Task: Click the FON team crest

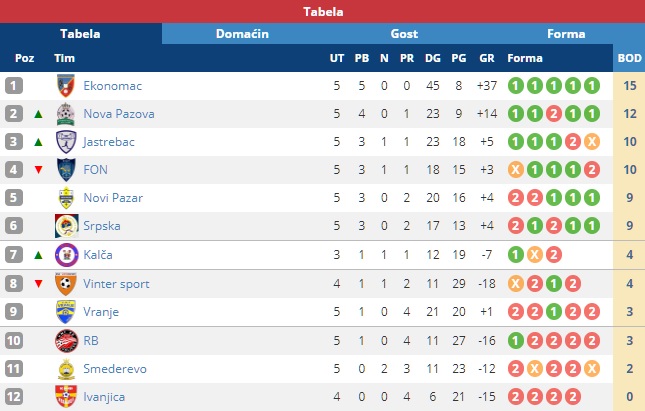Action: click(66, 170)
